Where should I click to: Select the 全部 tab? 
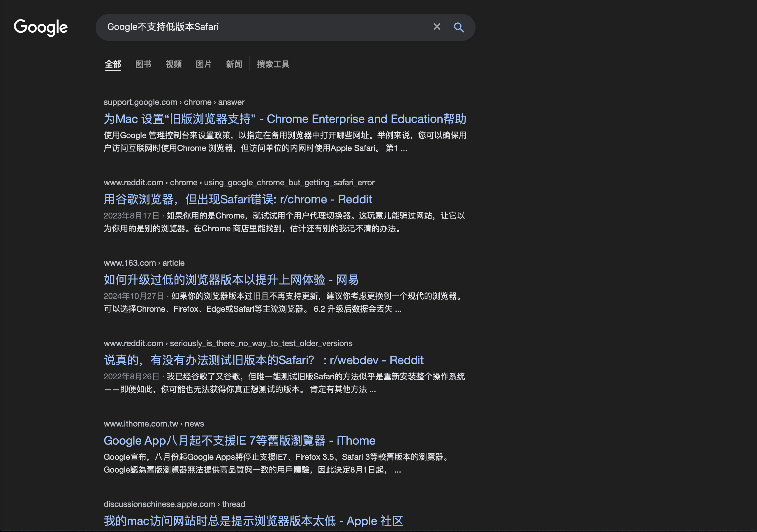(x=113, y=64)
